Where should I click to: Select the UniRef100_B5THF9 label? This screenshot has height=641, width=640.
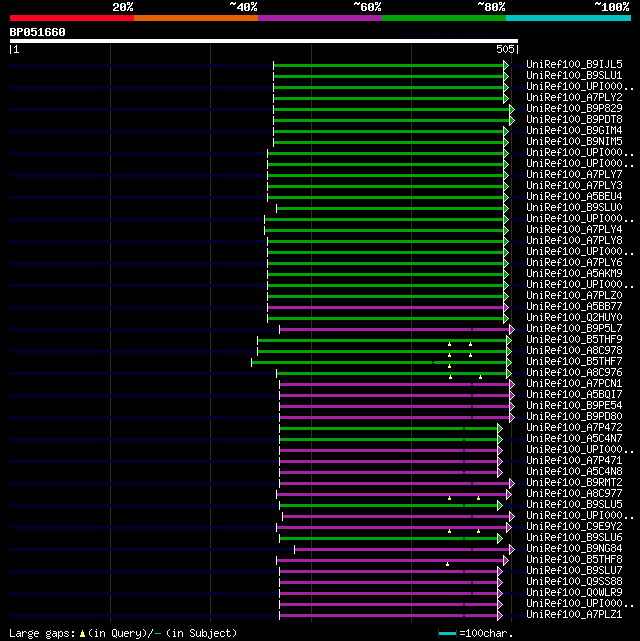pos(574,339)
